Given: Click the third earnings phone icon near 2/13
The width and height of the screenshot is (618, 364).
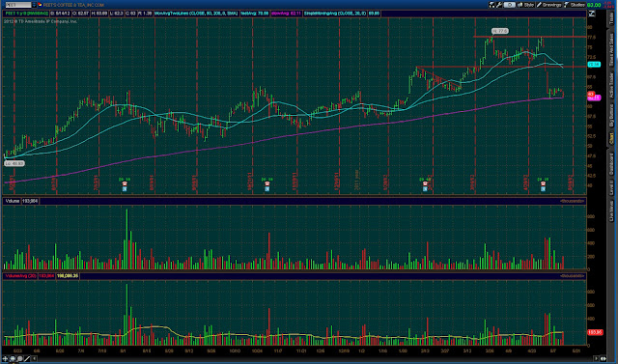Looking at the screenshot, I should (x=425, y=184).
